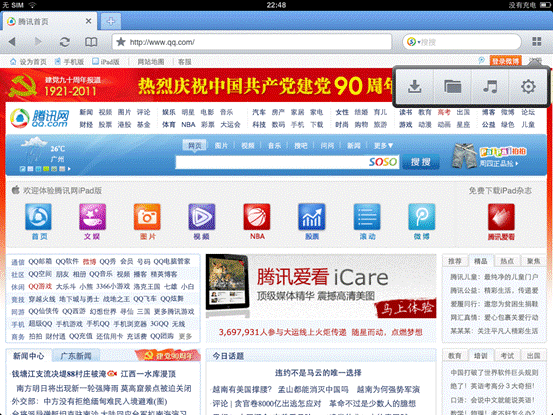Viewport: 553px width, 415px height.
Task: Click the 搜搜 search button
Action: tap(420, 162)
